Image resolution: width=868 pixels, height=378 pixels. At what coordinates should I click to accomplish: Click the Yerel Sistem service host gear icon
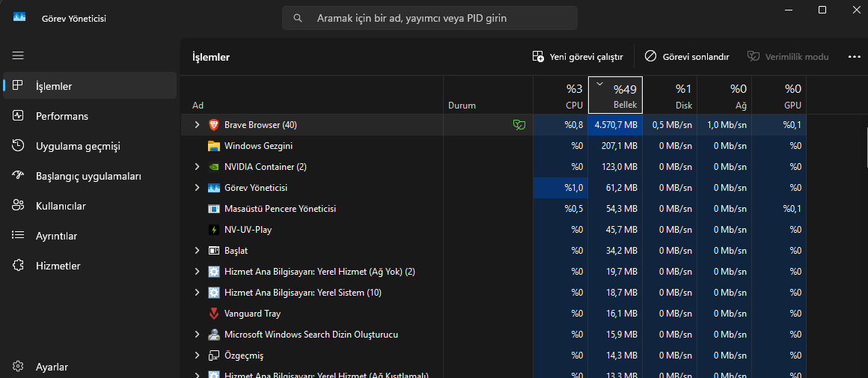pyautogui.click(x=214, y=292)
